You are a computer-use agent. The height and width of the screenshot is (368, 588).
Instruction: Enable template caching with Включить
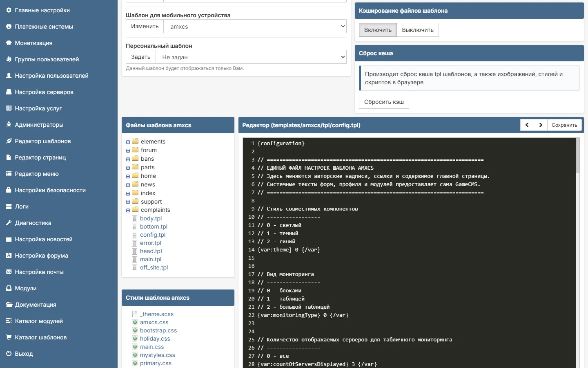point(378,30)
